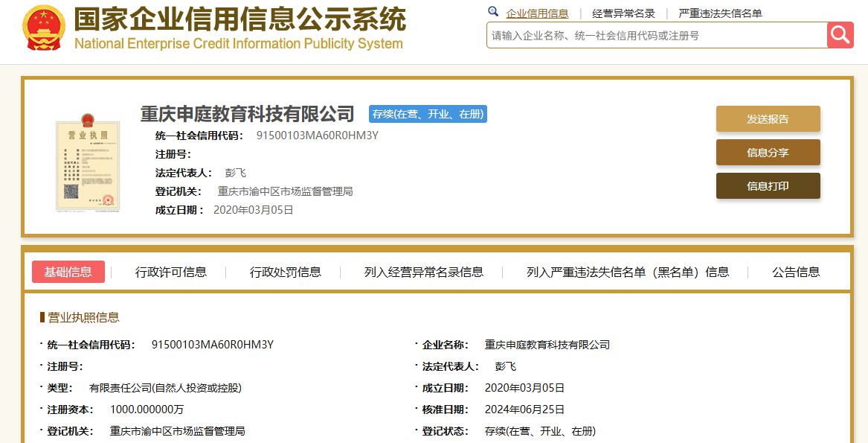Click the 存续(在营、开业、在册) status badge
This screenshot has height=443, width=868.
point(427,115)
